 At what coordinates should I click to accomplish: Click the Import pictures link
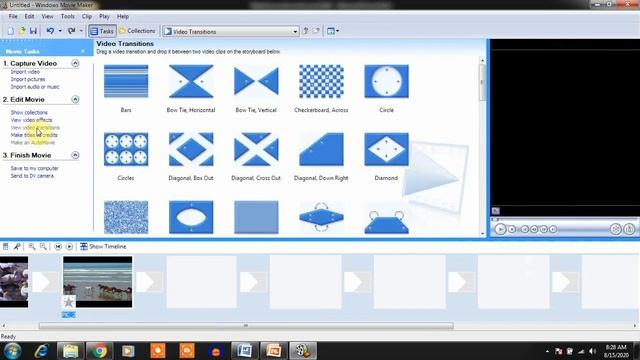[28, 79]
